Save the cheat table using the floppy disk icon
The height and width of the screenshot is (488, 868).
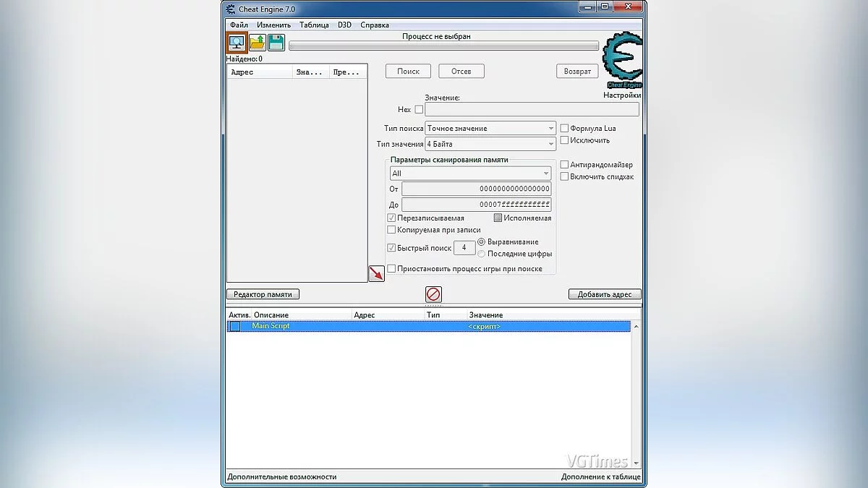[276, 43]
